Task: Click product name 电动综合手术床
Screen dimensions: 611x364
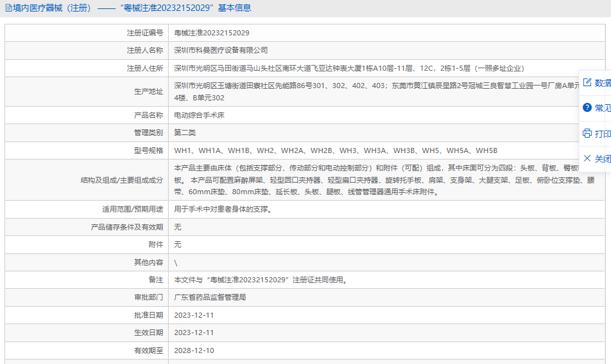Action: pyautogui.click(x=199, y=115)
